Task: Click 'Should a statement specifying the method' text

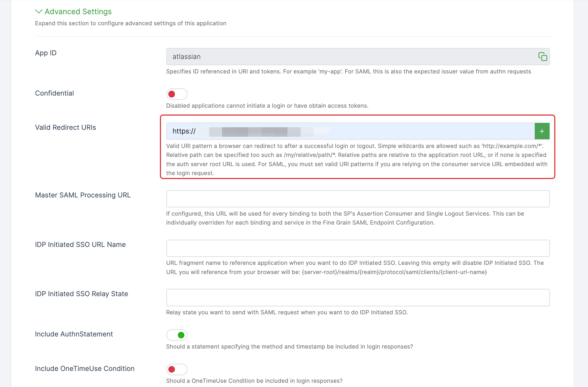Action: coord(290,347)
